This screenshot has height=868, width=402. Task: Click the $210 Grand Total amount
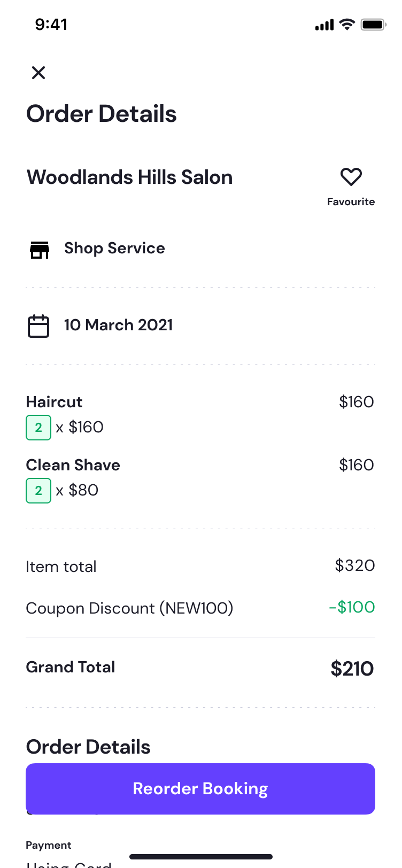[x=352, y=669]
